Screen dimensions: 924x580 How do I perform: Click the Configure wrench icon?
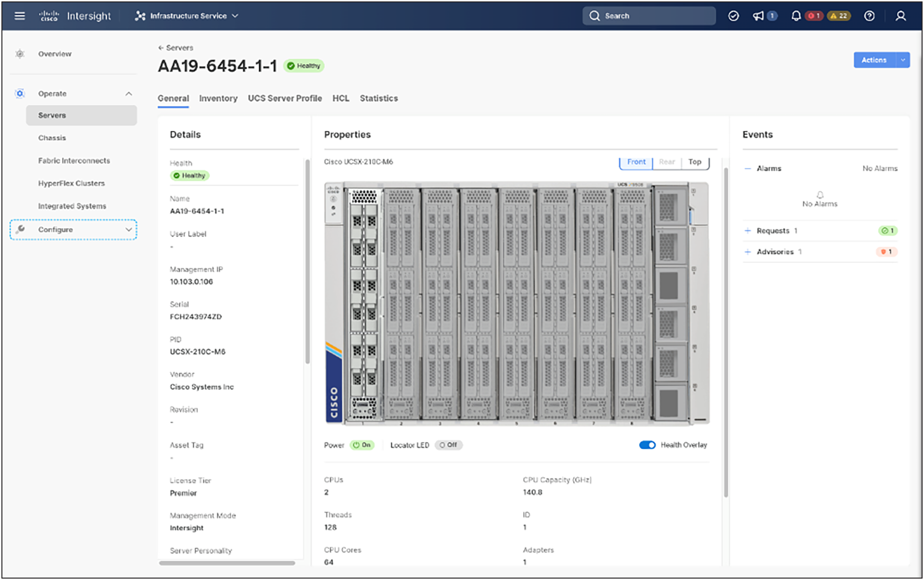tap(20, 229)
